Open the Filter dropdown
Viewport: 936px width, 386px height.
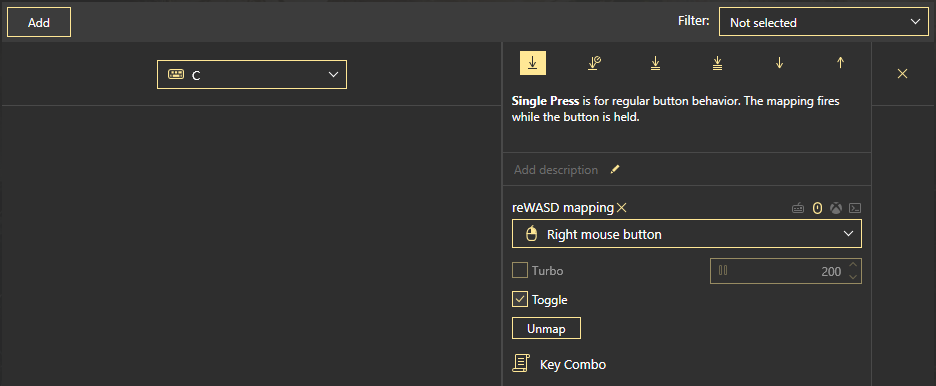point(824,22)
